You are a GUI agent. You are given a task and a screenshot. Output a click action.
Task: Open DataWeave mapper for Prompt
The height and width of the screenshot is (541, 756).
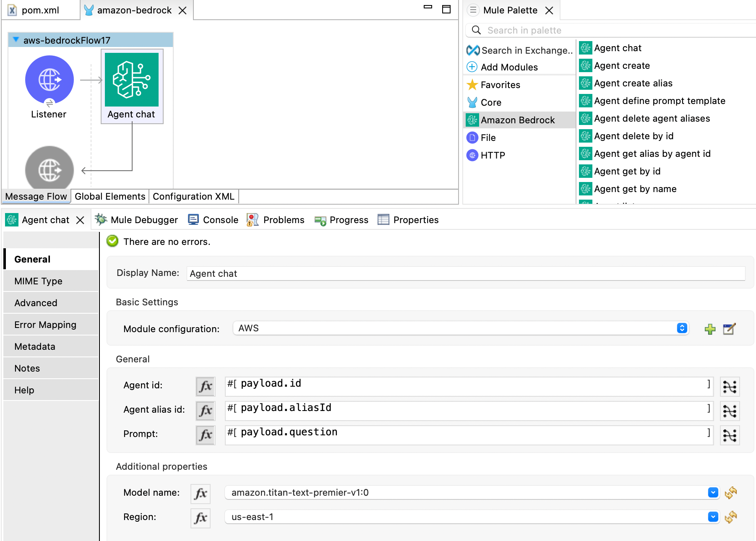coord(730,435)
